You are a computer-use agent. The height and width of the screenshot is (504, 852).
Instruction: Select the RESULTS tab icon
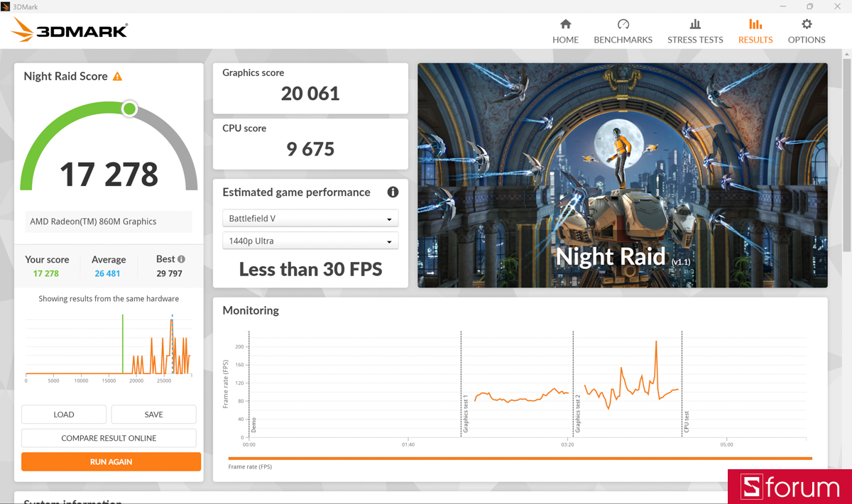coord(755,31)
